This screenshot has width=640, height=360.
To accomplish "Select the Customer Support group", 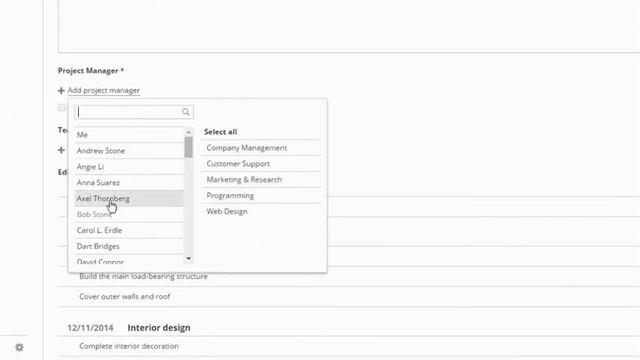I will (x=261, y=164).
